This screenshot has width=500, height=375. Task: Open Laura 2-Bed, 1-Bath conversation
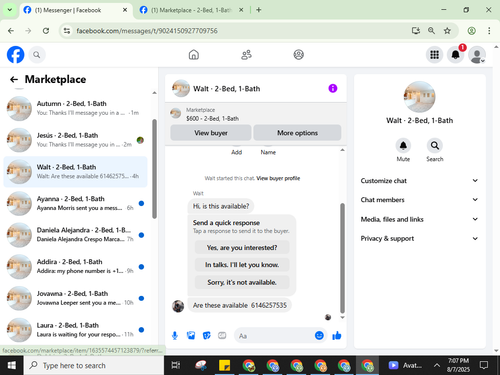pyautogui.click(x=75, y=330)
